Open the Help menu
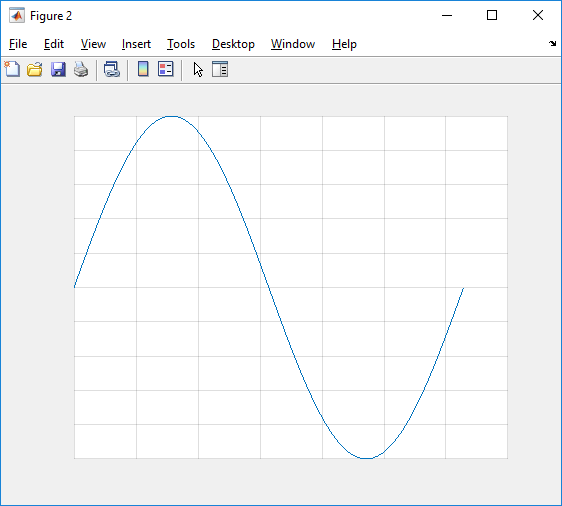This screenshot has height=506, width=562. tap(344, 44)
